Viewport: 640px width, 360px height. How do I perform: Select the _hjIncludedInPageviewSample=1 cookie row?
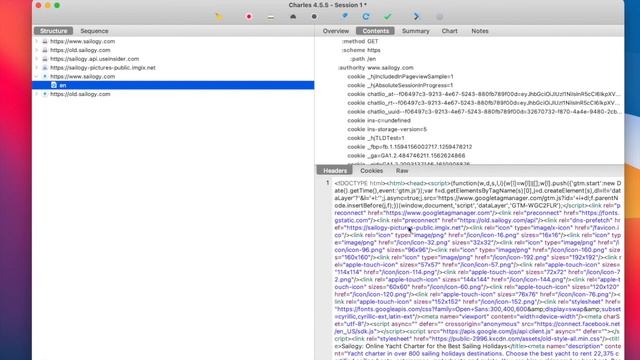[469, 76]
